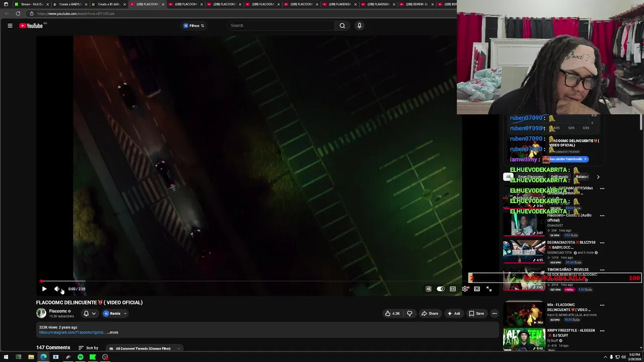The width and height of the screenshot is (644, 362).
Task: Toggle the autoplay switch
Action: point(440,289)
